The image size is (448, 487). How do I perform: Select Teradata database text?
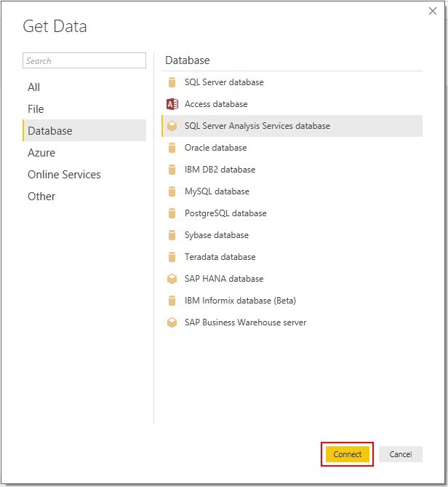tap(220, 257)
